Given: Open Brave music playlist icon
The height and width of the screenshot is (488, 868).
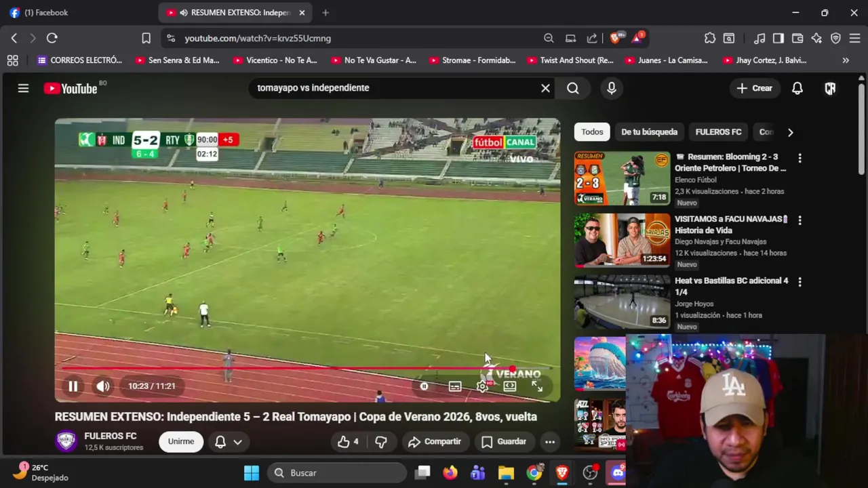Looking at the screenshot, I should 760,39.
